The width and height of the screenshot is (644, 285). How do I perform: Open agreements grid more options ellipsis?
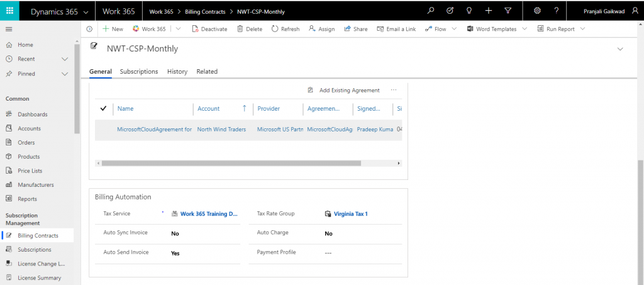pos(394,90)
